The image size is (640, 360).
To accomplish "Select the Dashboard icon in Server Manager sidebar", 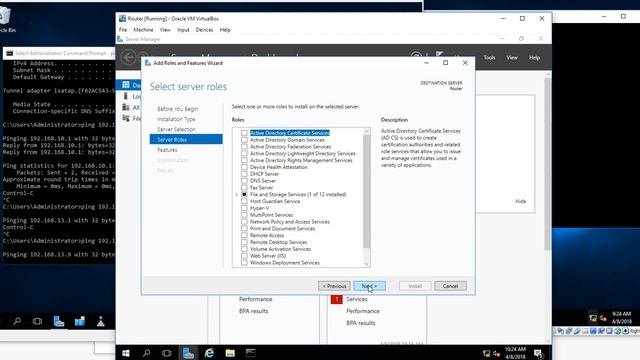I will [126, 84].
